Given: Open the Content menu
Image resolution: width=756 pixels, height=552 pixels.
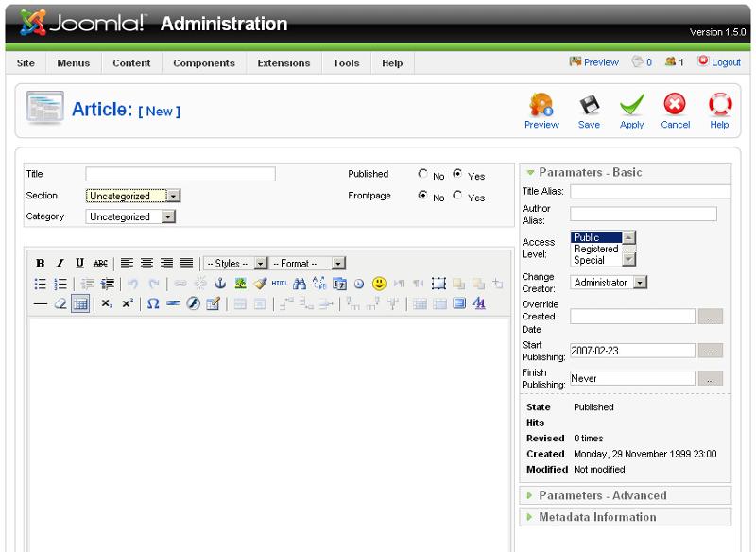Looking at the screenshot, I should [131, 63].
